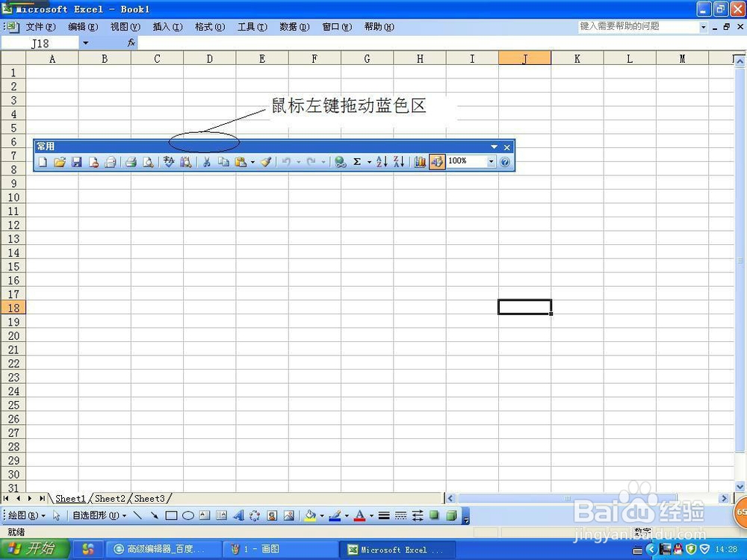The height and width of the screenshot is (560, 747).
Task: Open the 常用 toolbar options dropdown arrow
Action: pyautogui.click(x=494, y=147)
